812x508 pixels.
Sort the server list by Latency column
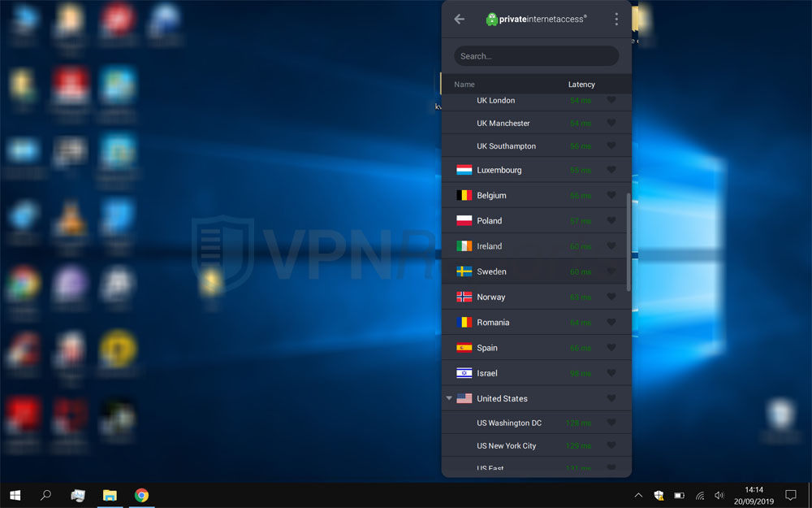581,85
